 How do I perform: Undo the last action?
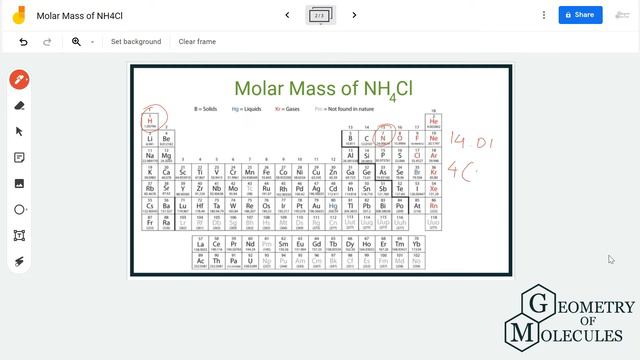click(x=23, y=42)
